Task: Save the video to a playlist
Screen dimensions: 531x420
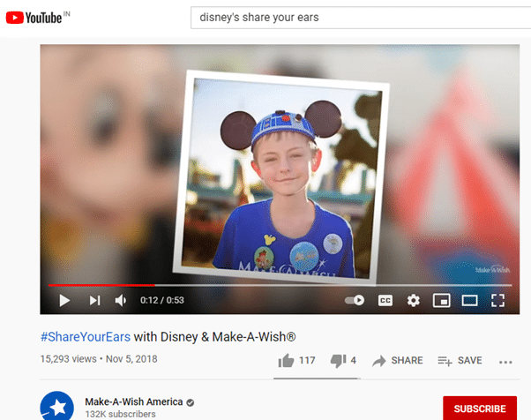Action: point(460,361)
